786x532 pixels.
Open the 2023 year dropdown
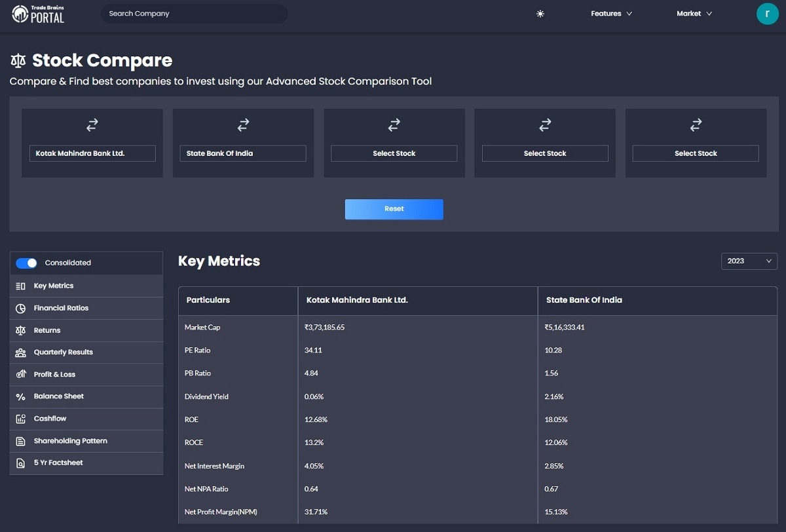pos(749,261)
